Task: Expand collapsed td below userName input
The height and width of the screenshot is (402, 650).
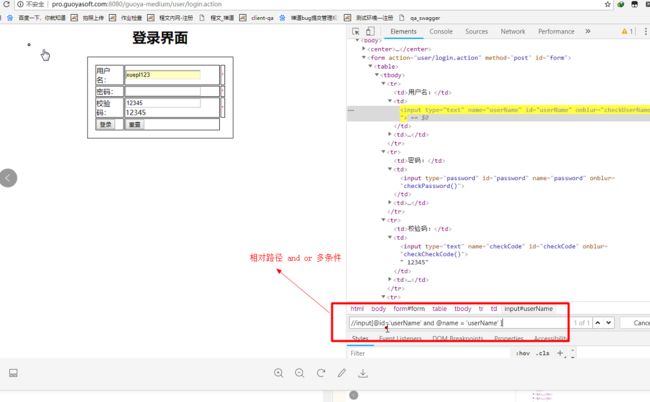Action: [x=390, y=134]
